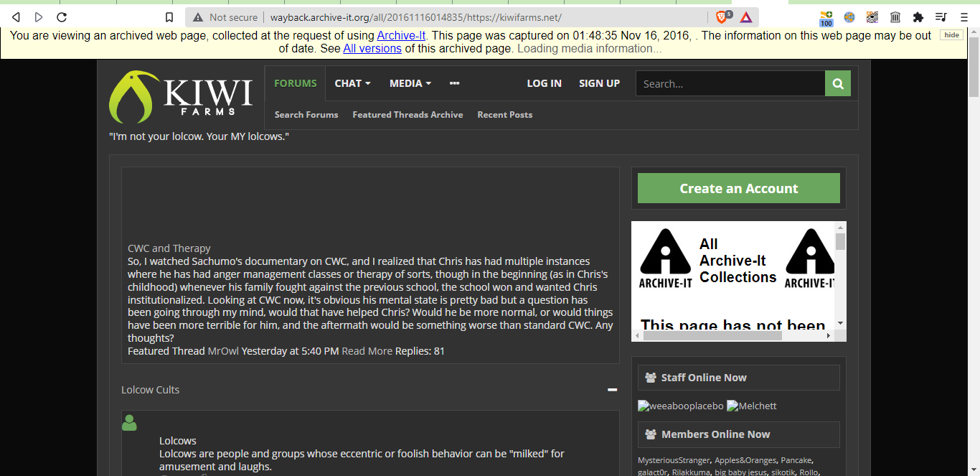The image size is (980, 476).
Task: Click the green user avatar beside Lolcows
Action: (x=129, y=423)
